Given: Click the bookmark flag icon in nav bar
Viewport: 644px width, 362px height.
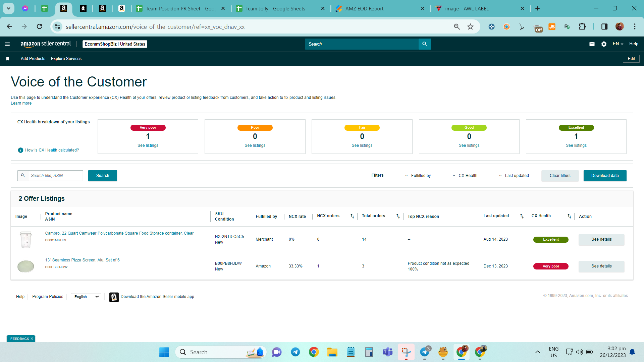Looking at the screenshot, I should [x=7, y=59].
